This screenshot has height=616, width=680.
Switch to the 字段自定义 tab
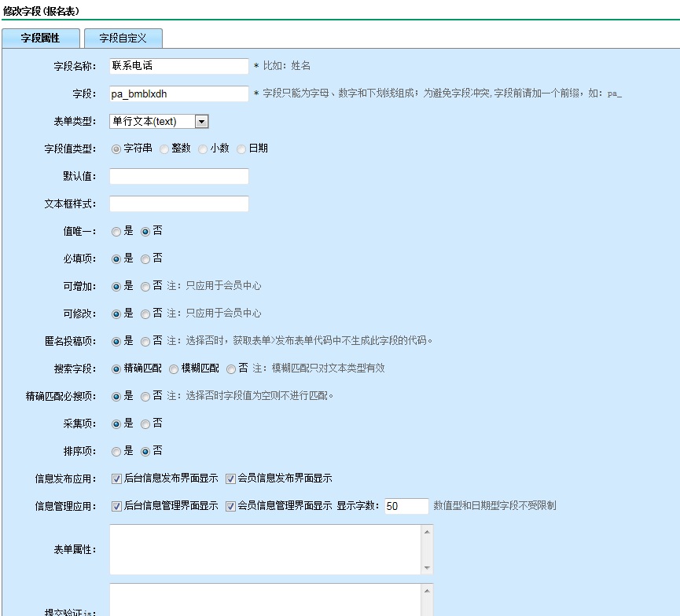click(x=123, y=38)
